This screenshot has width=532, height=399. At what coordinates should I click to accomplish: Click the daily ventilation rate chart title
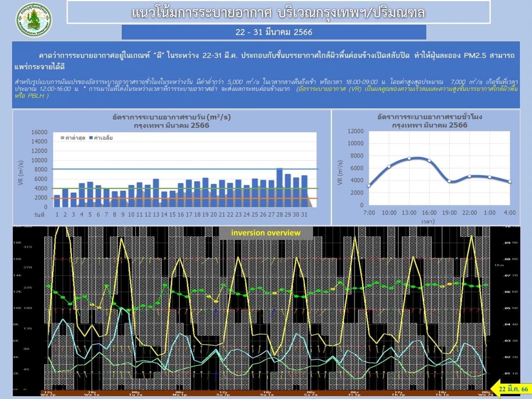[171, 121]
